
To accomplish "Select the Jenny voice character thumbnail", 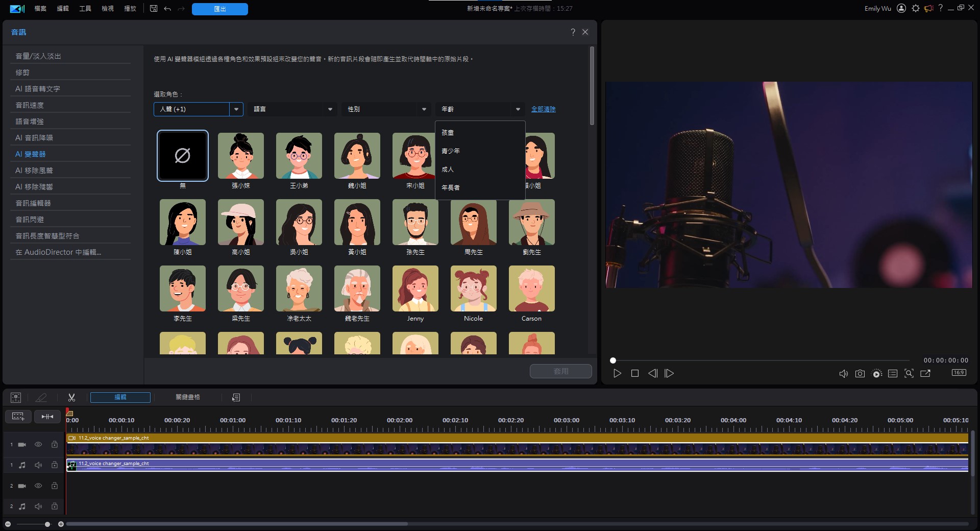I will click(x=415, y=289).
